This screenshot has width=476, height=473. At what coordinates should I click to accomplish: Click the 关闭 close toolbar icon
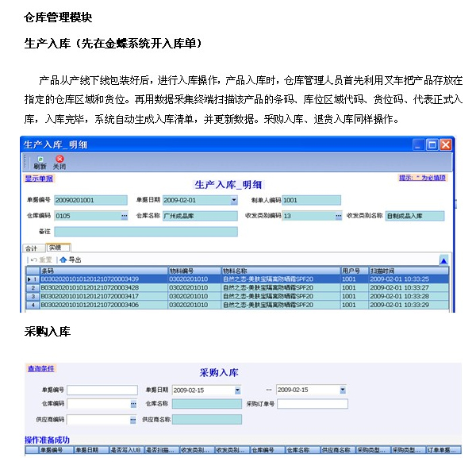click(59, 160)
